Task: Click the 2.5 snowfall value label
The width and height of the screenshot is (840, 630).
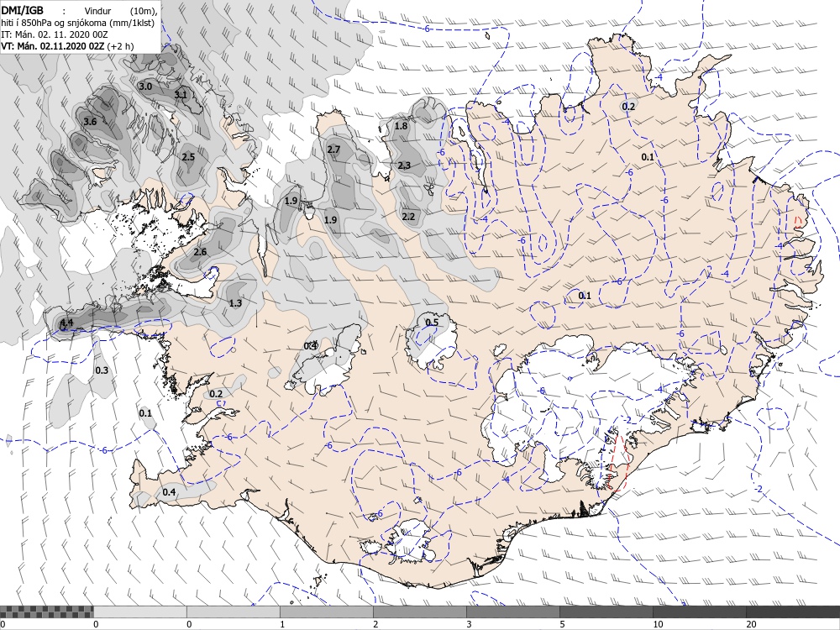Action: pos(188,157)
